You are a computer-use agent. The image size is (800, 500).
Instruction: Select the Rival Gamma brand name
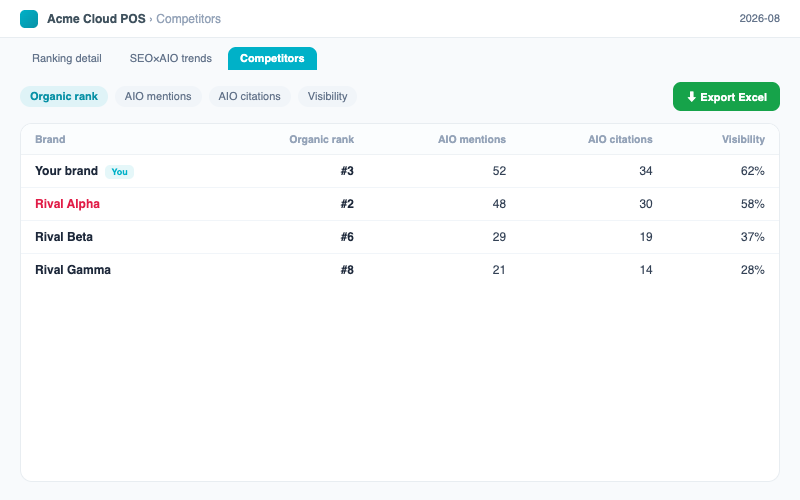coord(73,270)
